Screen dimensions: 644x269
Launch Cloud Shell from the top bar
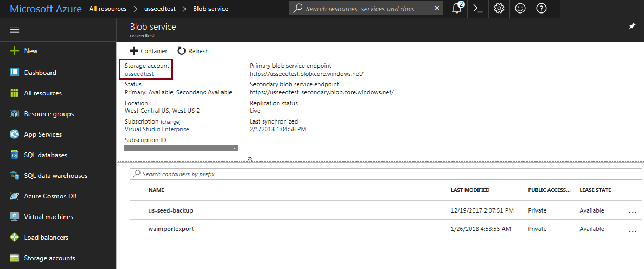[x=478, y=9]
